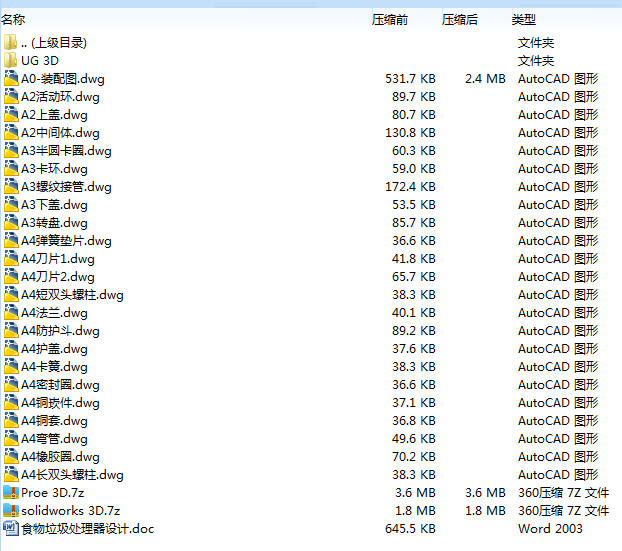Select the A3半圆卡圈.dwg file icon
Viewport: 622px width, 551px height.
click(11, 150)
